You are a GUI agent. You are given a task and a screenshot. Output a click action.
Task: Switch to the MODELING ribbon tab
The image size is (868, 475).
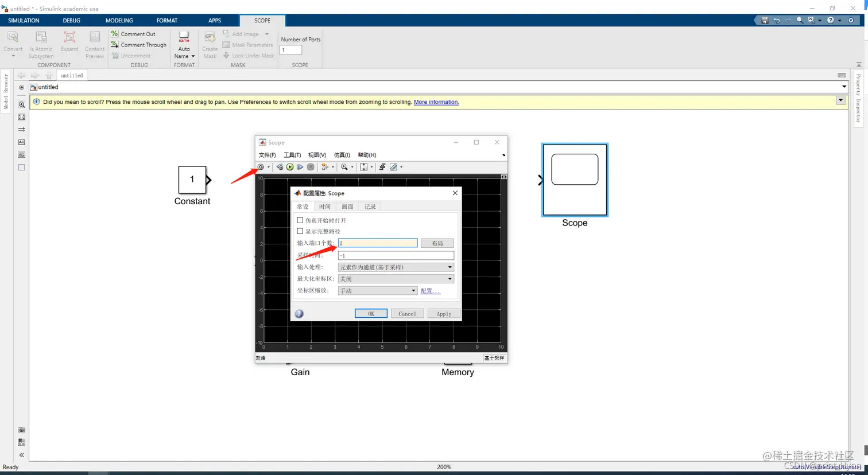click(x=119, y=21)
